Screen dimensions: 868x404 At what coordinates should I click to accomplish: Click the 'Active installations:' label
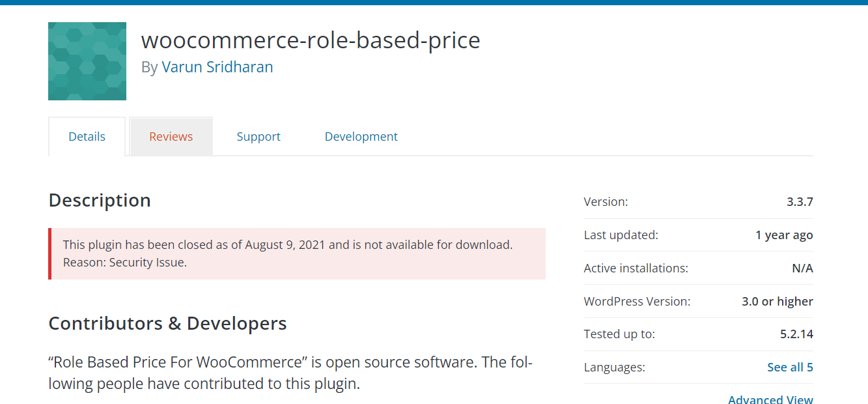click(x=636, y=268)
